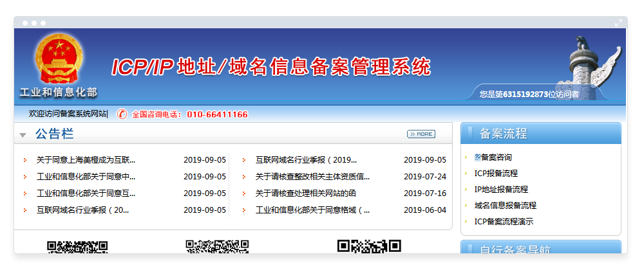The image size is (644, 270).
Task: Open announcement 关于请核查处理相关网站的函
Action: [x=306, y=194]
